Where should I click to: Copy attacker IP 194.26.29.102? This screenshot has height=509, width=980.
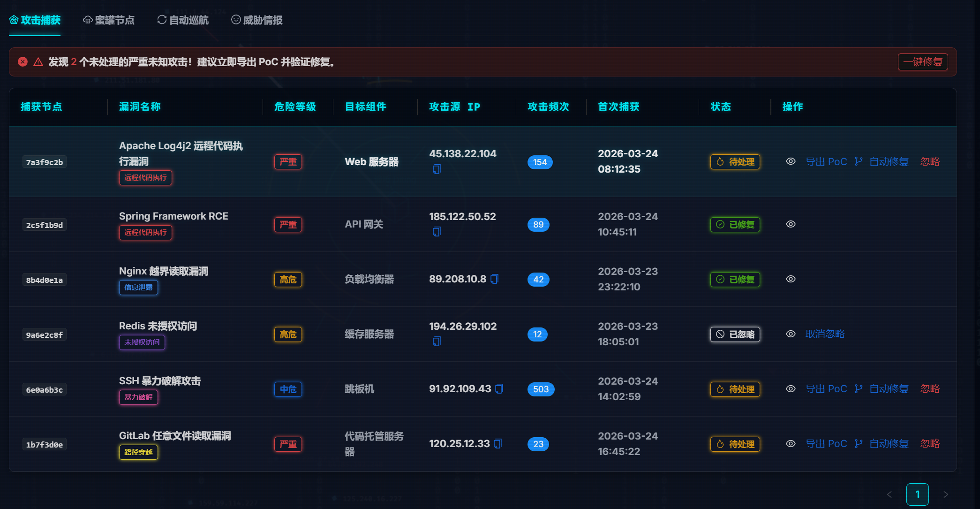[437, 342]
